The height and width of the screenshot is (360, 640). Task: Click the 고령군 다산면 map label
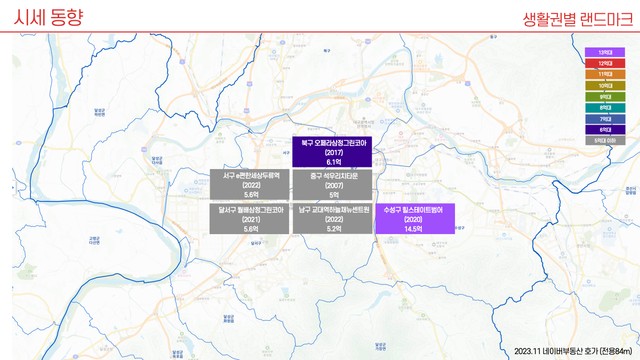(94, 240)
